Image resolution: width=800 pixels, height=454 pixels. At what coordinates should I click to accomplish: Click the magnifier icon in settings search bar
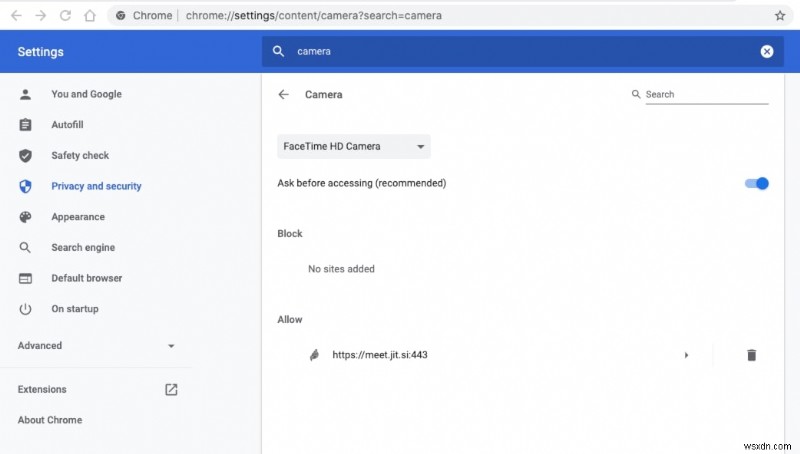278,51
